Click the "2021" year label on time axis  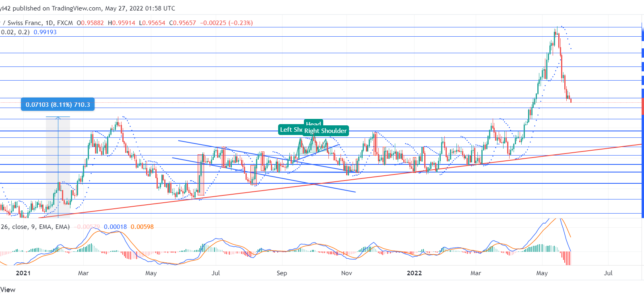click(23, 273)
